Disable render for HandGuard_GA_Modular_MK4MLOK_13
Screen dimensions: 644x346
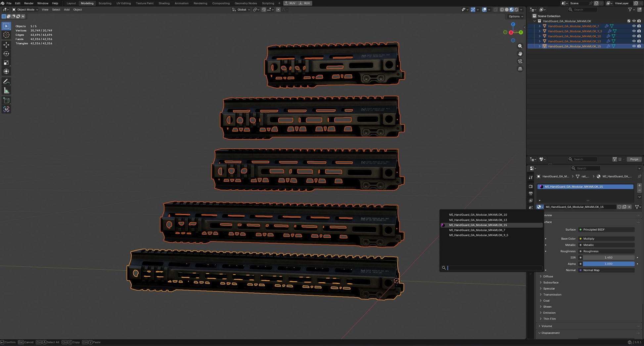639,41
